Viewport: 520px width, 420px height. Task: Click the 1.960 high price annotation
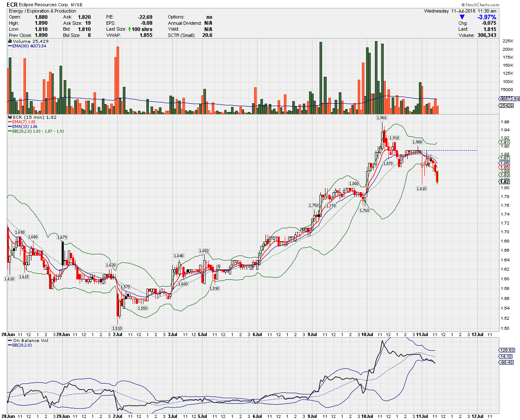pyautogui.click(x=382, y=118)
